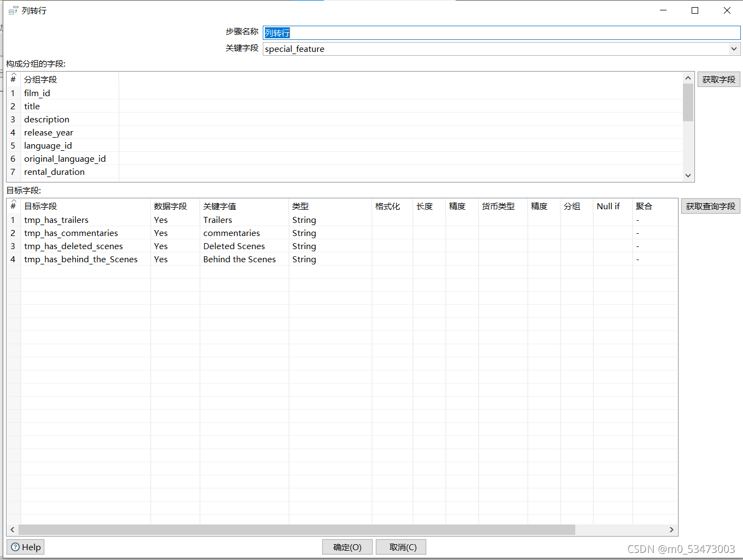Maximize the 列转行 dialog window

click(x=695, y=10)
